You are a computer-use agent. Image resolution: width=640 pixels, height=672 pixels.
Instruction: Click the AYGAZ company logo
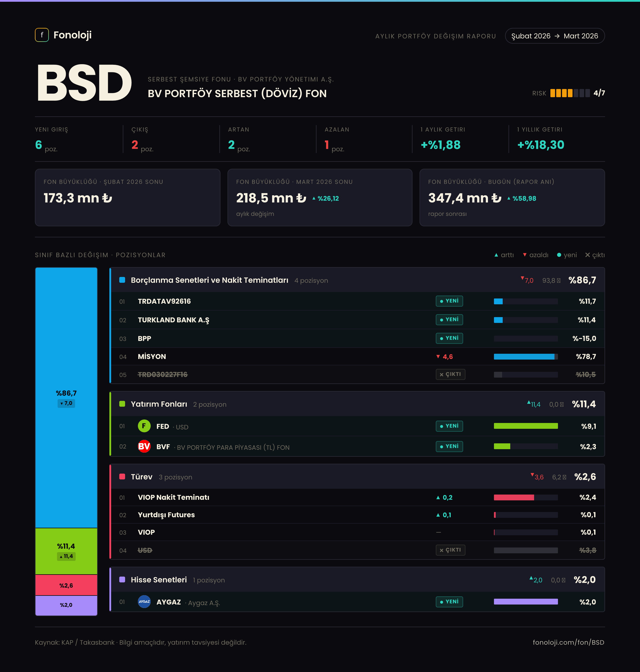(x=144, y=602)
